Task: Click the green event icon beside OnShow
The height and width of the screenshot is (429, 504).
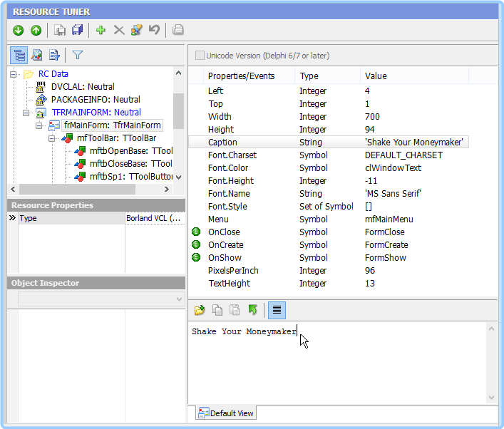Action: click(196, 257)
